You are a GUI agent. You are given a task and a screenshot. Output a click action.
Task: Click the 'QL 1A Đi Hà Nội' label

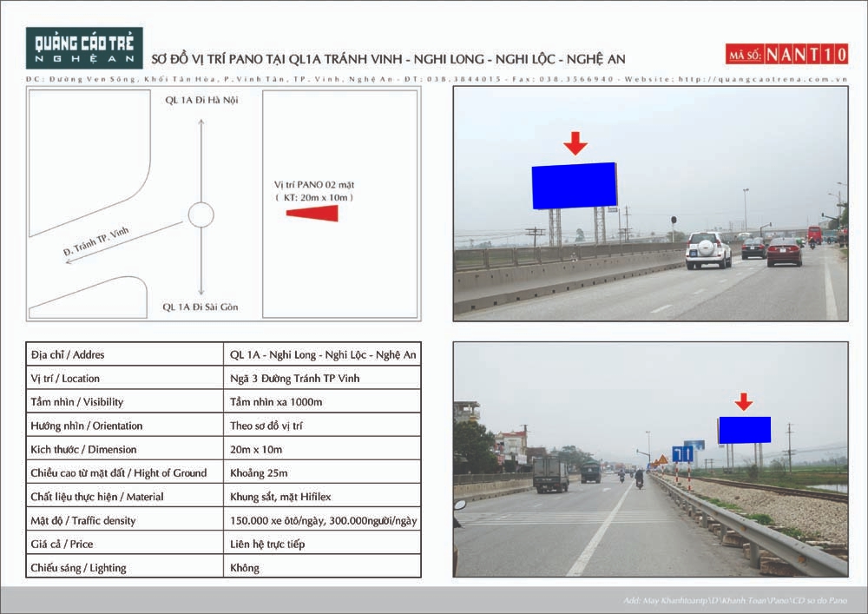pyautogui.click(x=201, y=100)
